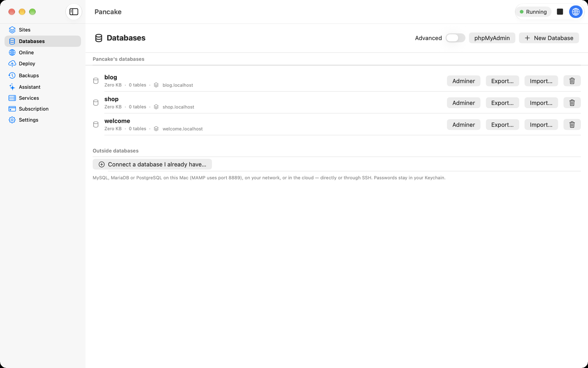This screenshot has width=588, height=368.
Task: Export the shop database
Action: click(x=502, y=103)
